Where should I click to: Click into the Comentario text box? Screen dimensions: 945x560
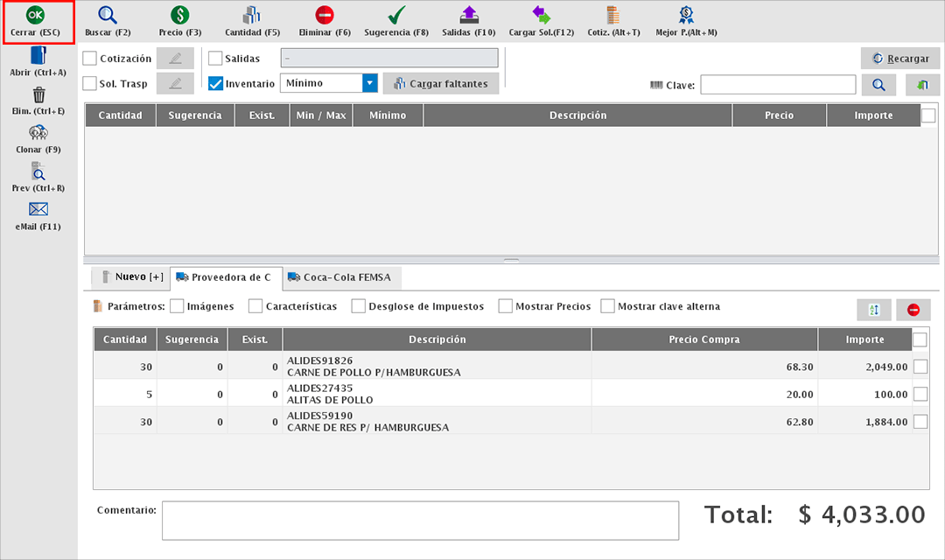420,521
